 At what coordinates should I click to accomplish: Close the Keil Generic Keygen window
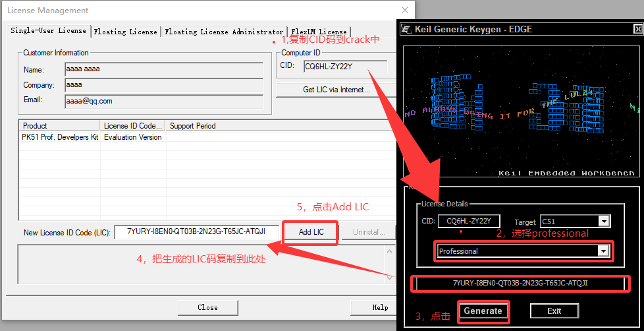pyautogui.click(x=637, y=29)
